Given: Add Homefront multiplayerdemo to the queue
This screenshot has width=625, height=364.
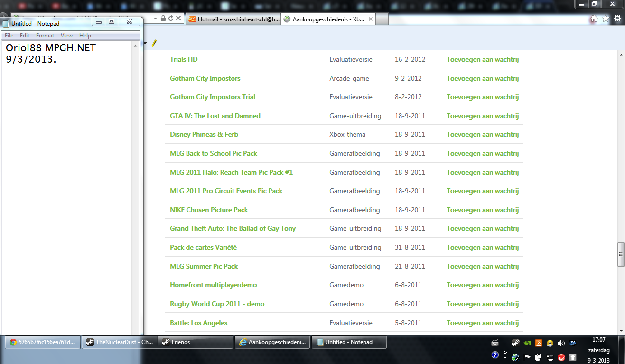Looking at the screenshot, I should [x=483, y=285].
